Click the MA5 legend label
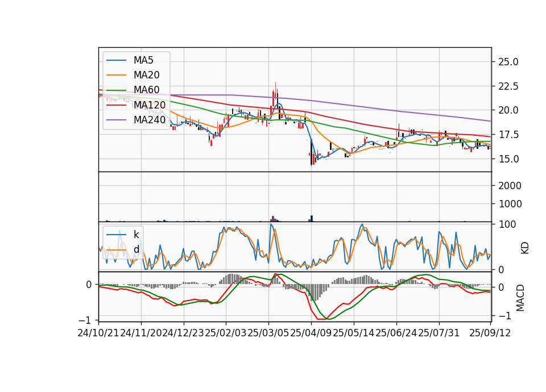546x392 pixels. (143, 60)
